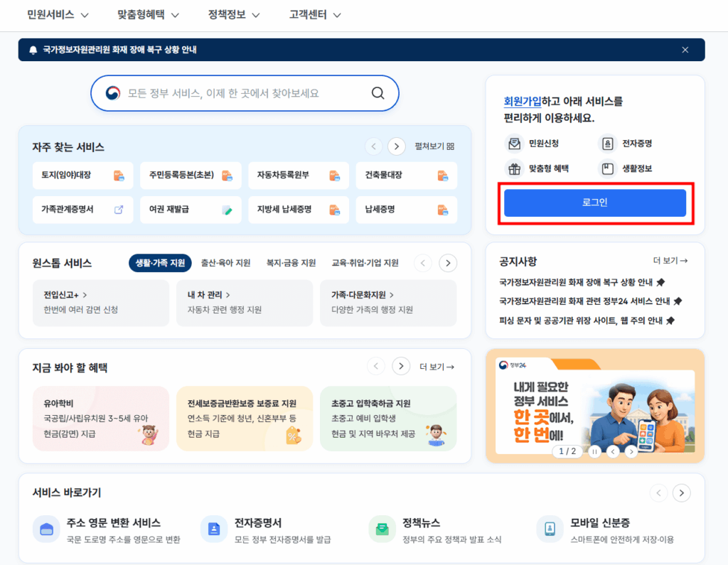Click the 정부24 promotional banner image
728x565 pixels.
coord(595,407)
